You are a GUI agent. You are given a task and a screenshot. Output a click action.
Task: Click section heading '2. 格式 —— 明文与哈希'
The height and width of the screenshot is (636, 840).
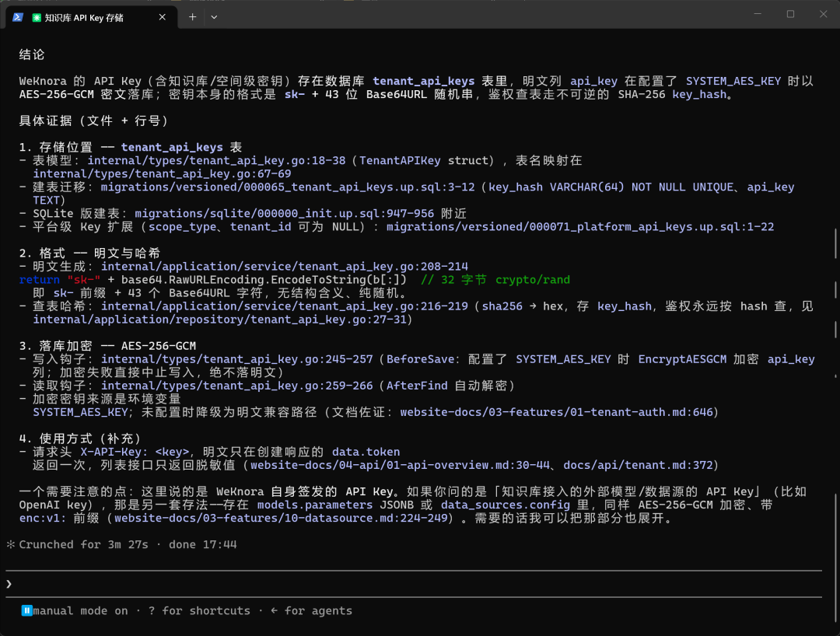pos(89,253)
